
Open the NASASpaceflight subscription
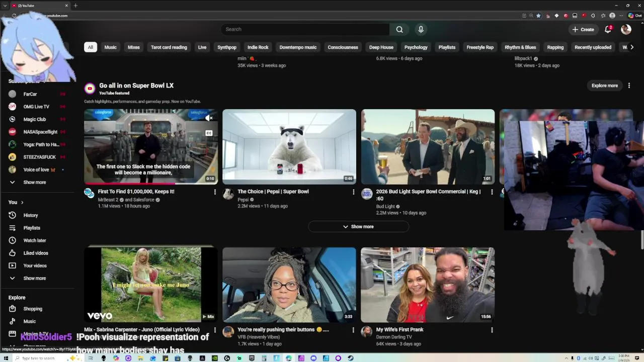pos(38,132)
